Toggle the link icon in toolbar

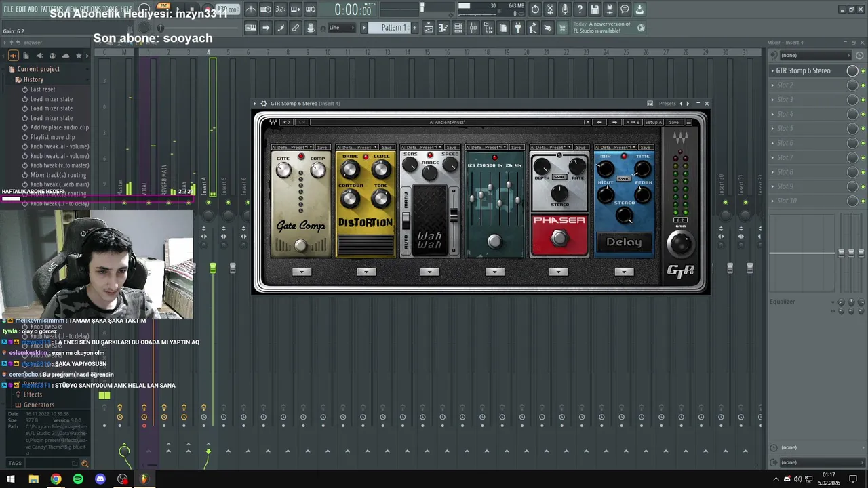(296, 28)
